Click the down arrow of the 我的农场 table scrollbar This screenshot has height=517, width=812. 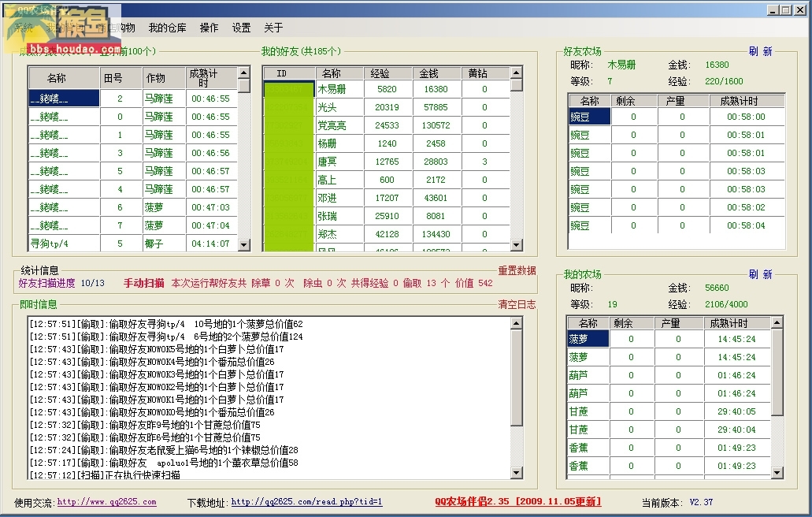pyautogui.click(x=777, y=472)
